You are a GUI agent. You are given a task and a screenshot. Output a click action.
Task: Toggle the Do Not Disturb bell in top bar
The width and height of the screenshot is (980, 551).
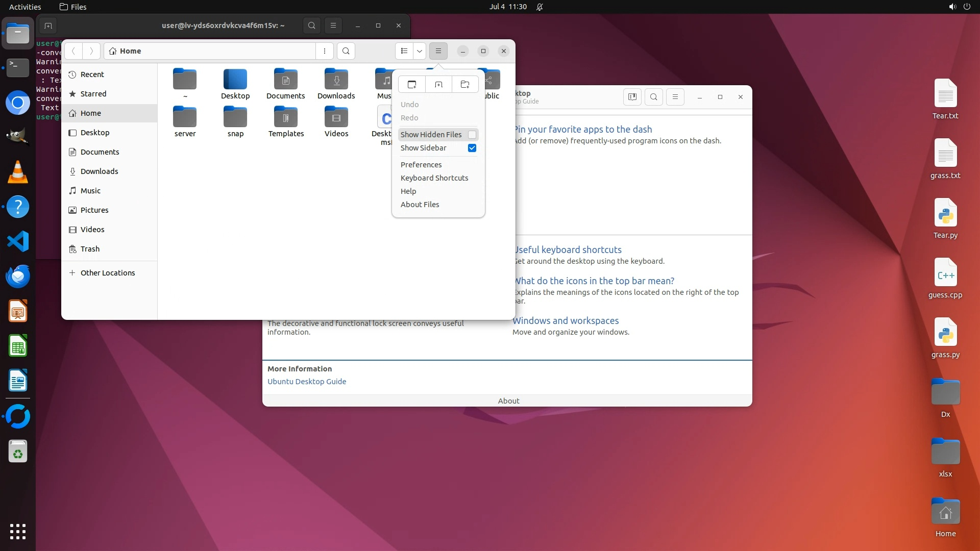[540, 7]
